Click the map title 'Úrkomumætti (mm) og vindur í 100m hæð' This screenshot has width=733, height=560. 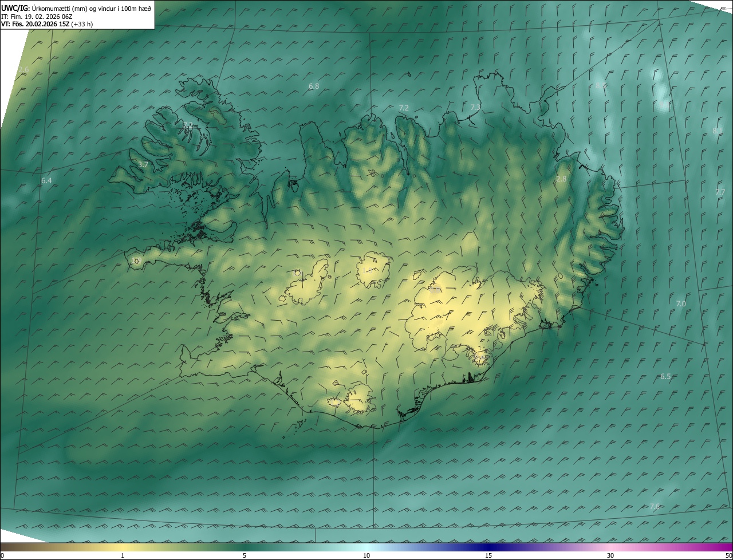pyautogui.click(x=90, y=8)
